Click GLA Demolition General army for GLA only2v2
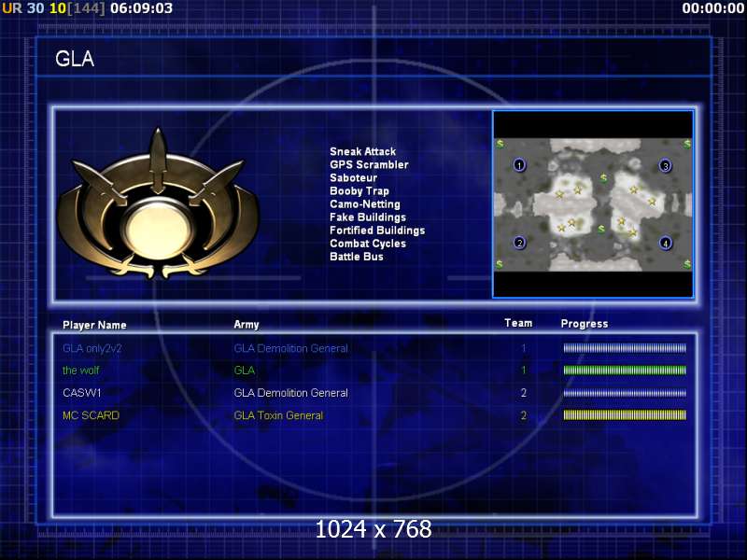Viewport: 747px width, 560px height. pyautogui.click(x=290, y=348)
